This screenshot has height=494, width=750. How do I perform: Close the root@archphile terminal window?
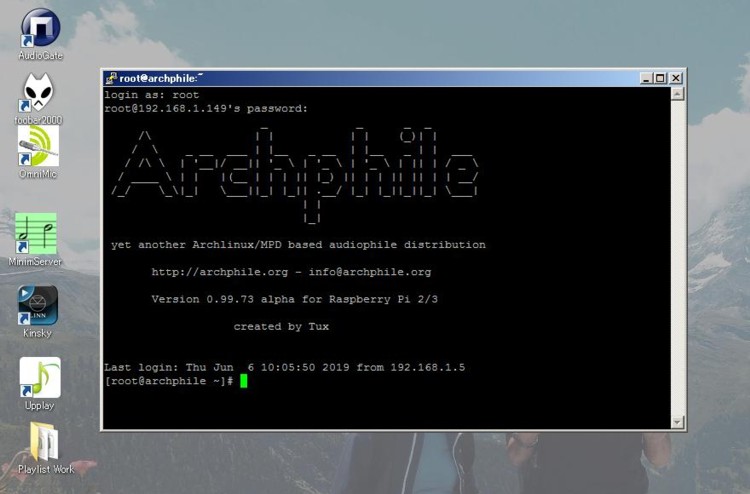pos(675,78)
